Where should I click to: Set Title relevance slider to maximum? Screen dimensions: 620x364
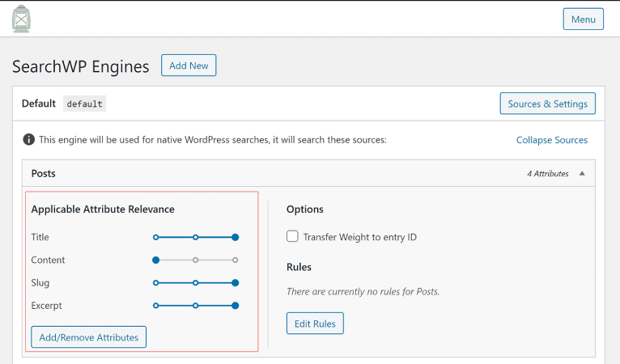[236, 237]
